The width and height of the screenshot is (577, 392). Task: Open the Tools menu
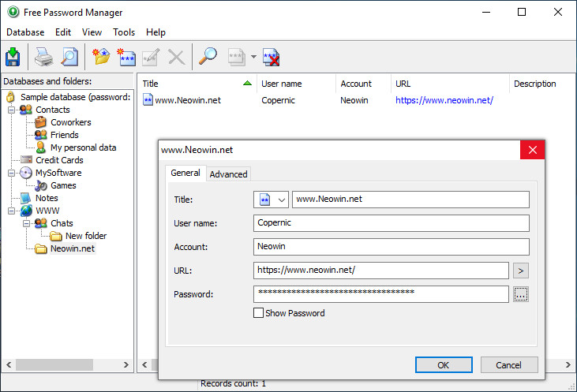[x=124, y=32]
